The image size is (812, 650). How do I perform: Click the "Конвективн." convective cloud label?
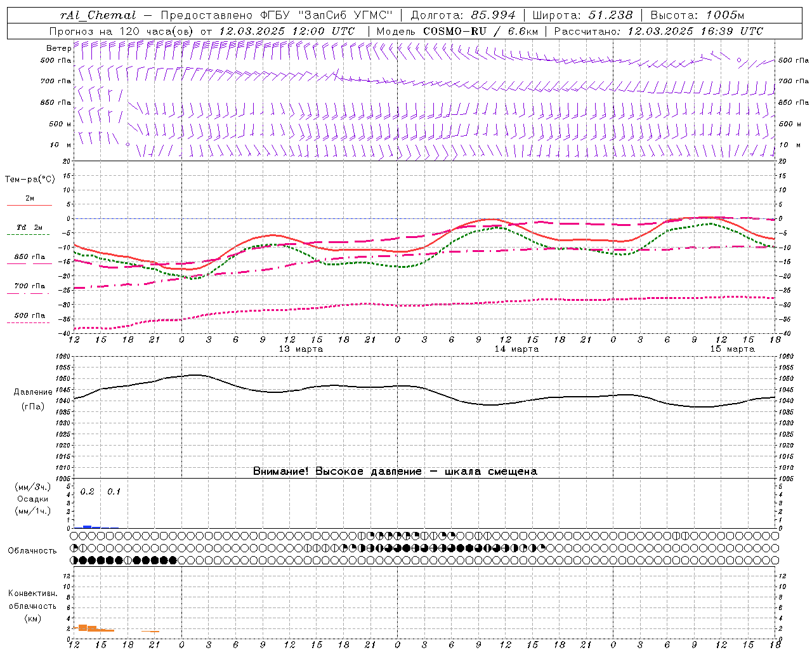(x=32, y=594)
